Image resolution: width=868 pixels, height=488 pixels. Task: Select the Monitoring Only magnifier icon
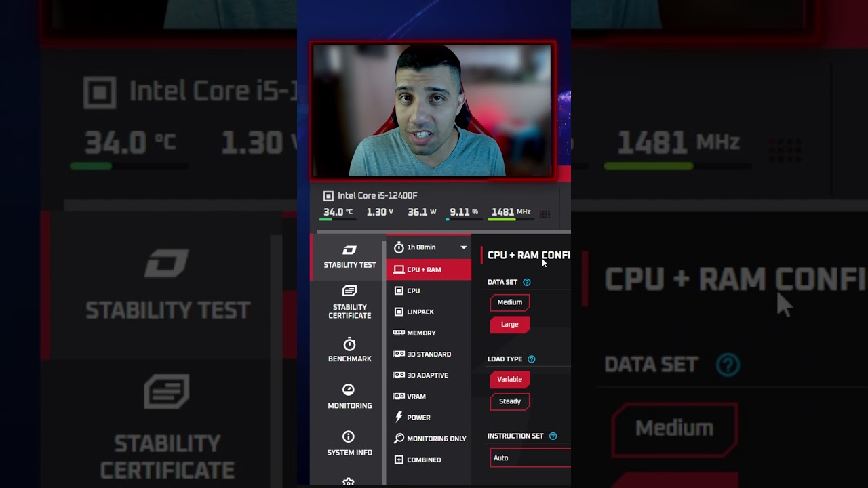(x=399, y=439)
